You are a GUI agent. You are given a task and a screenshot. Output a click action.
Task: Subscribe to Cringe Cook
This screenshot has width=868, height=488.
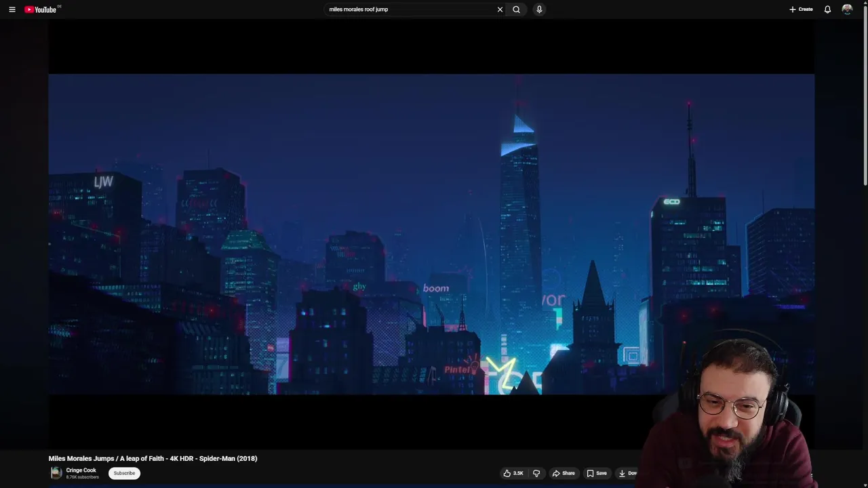[124, 473]
